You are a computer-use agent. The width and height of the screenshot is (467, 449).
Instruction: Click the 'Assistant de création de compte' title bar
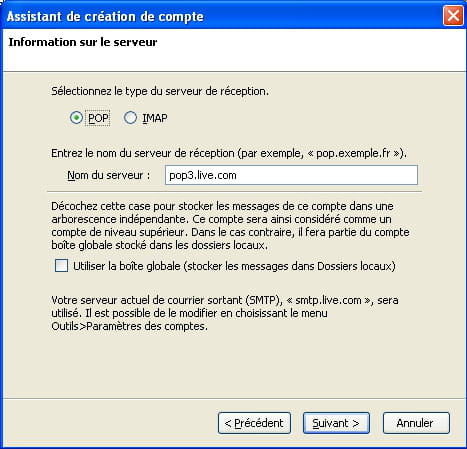105,16
